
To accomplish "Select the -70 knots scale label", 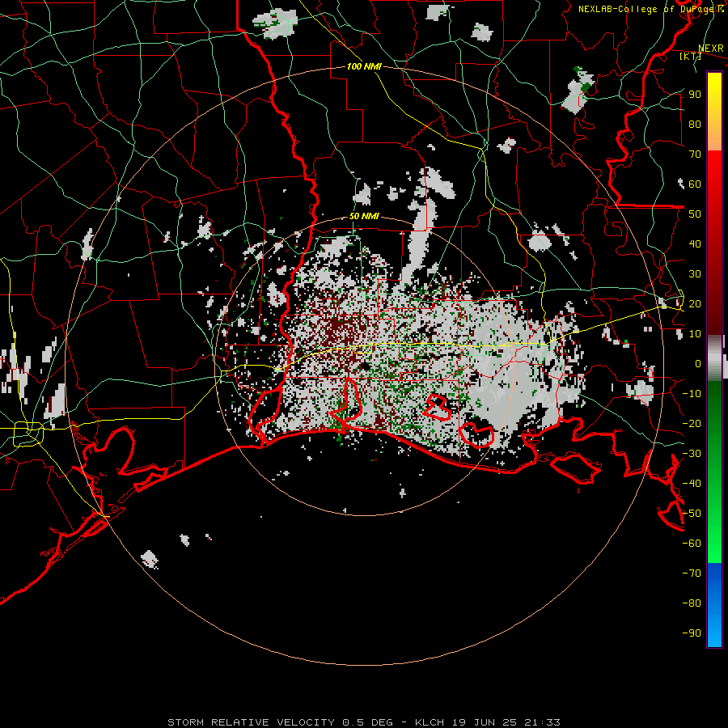I will [x=692, y=574].
